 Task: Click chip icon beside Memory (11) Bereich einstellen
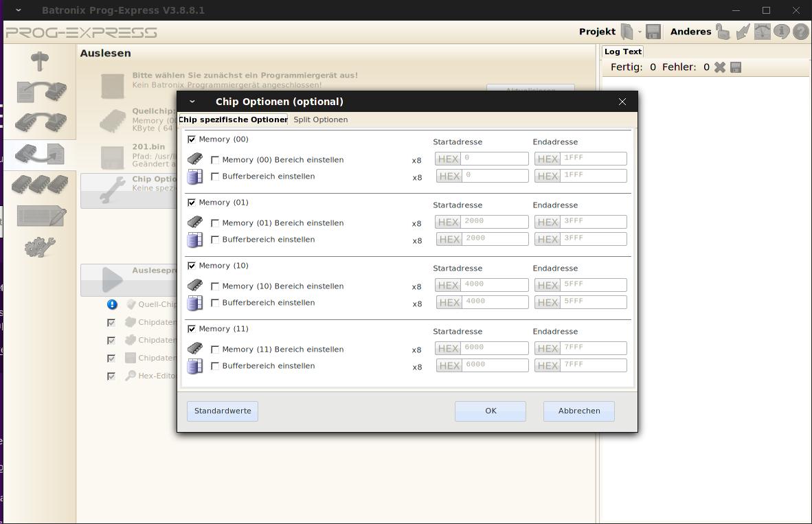pos(195,348)
